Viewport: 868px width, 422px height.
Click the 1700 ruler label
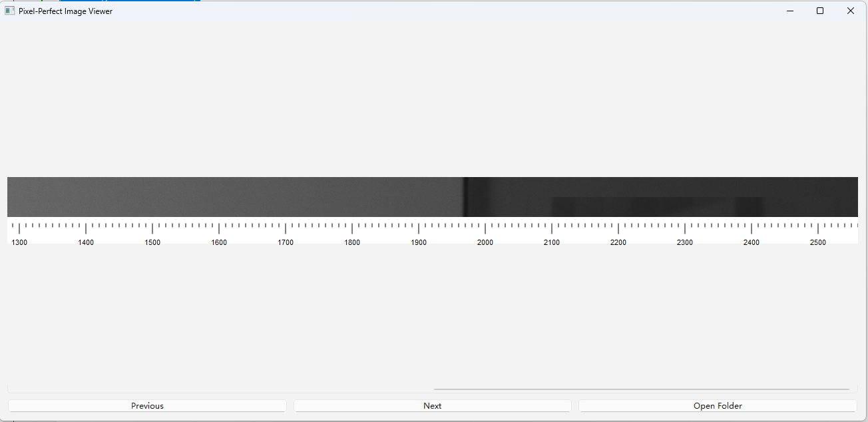[286, 242]
